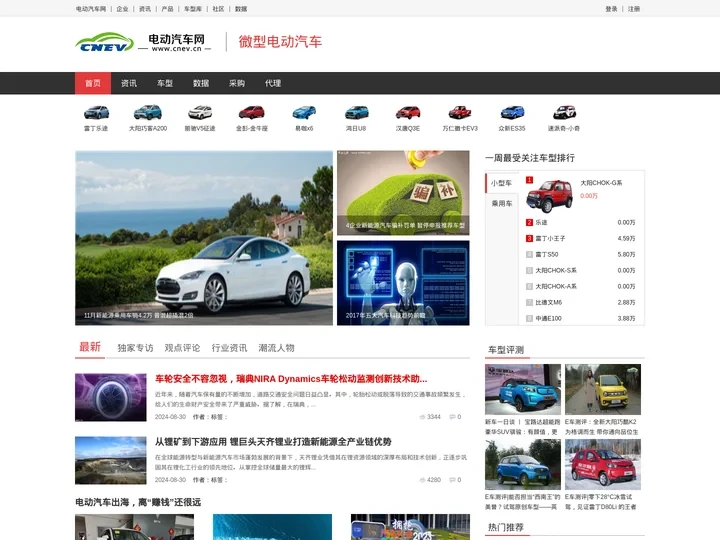Click the CNEV green car logo
This screenshot has height=540, width=720.
tap(105, 42)
